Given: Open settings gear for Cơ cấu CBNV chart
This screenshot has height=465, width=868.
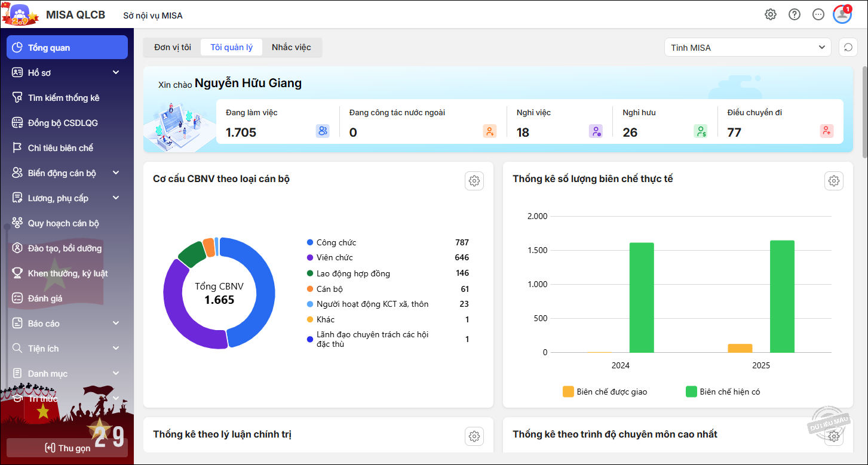Looking at the screenshot, I should point(474,181).
